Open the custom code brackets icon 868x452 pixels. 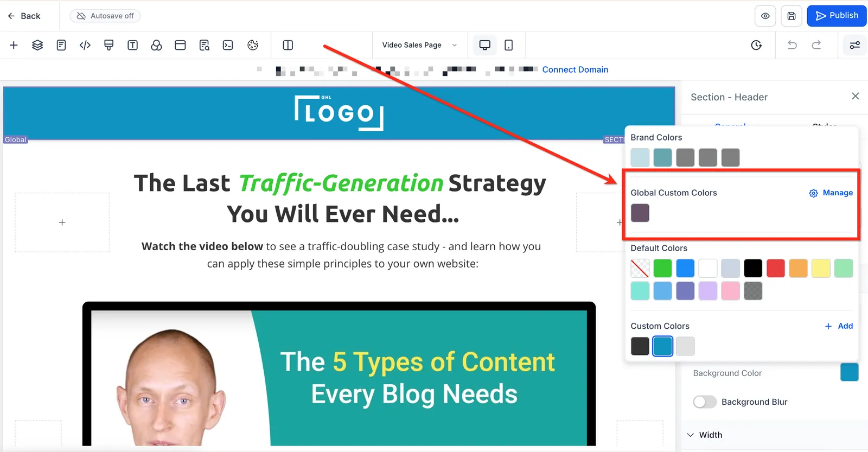click(85, 45)
